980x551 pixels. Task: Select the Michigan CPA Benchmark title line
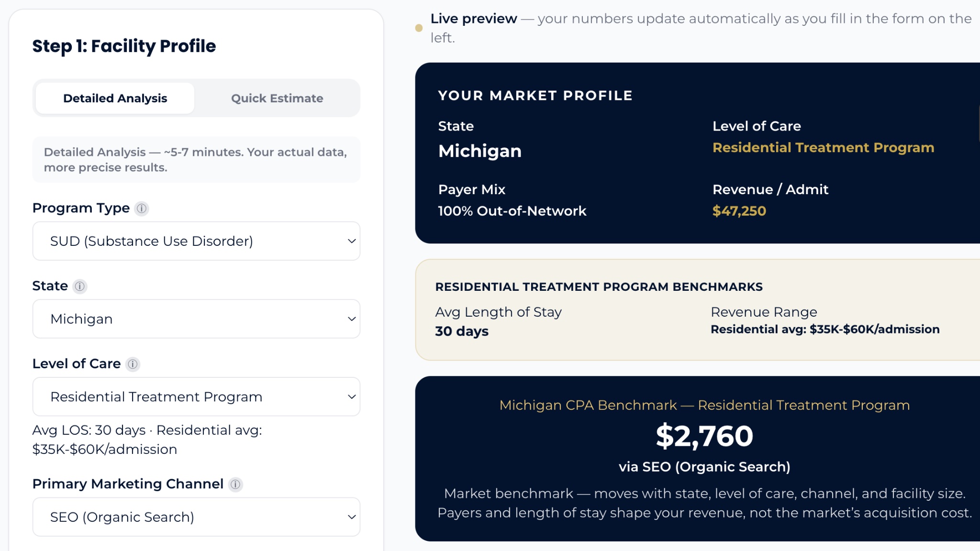[704, 405]
